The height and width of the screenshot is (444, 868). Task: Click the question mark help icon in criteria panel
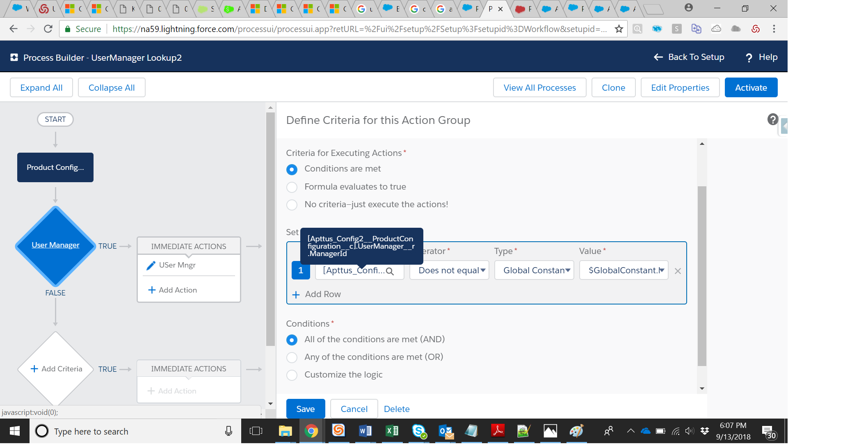[772, 119]
